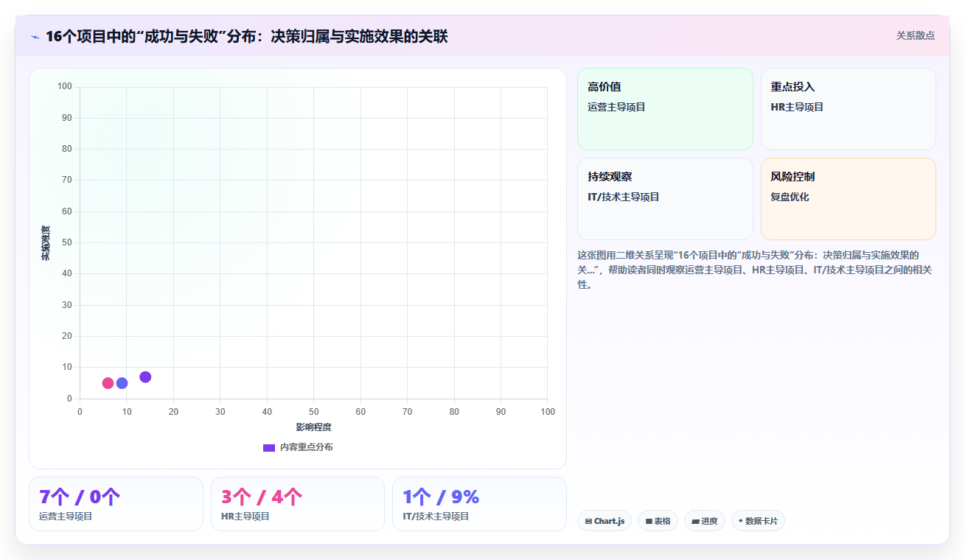Click the 7个 / 0个 stat value
The image size is (965, 560).
click(80, 497)
